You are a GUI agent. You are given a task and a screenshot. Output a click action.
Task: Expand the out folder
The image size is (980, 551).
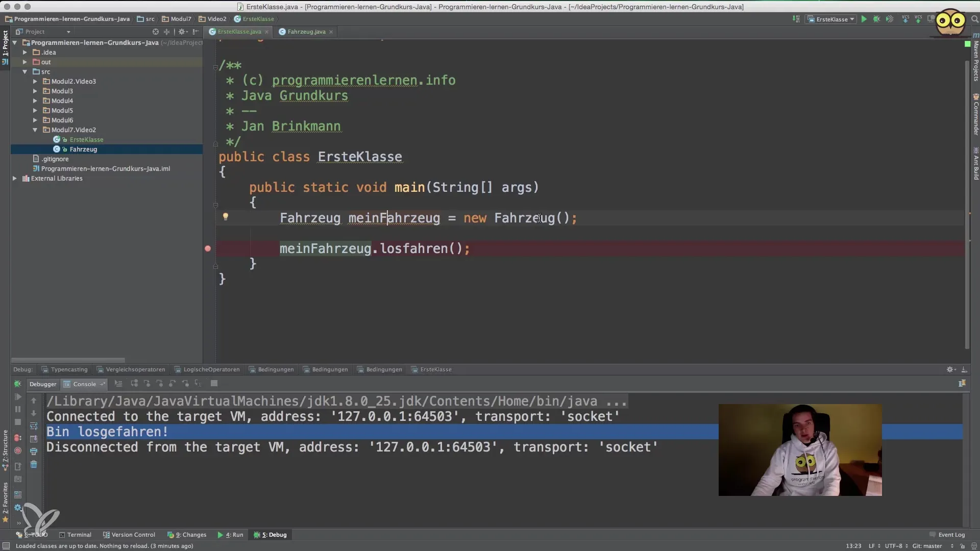[24, 62]
